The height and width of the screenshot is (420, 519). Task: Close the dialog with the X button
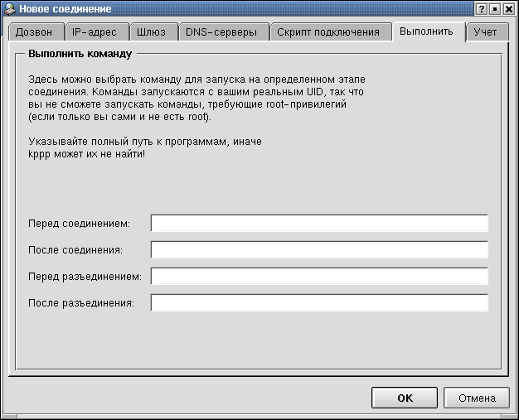(509, 8)
